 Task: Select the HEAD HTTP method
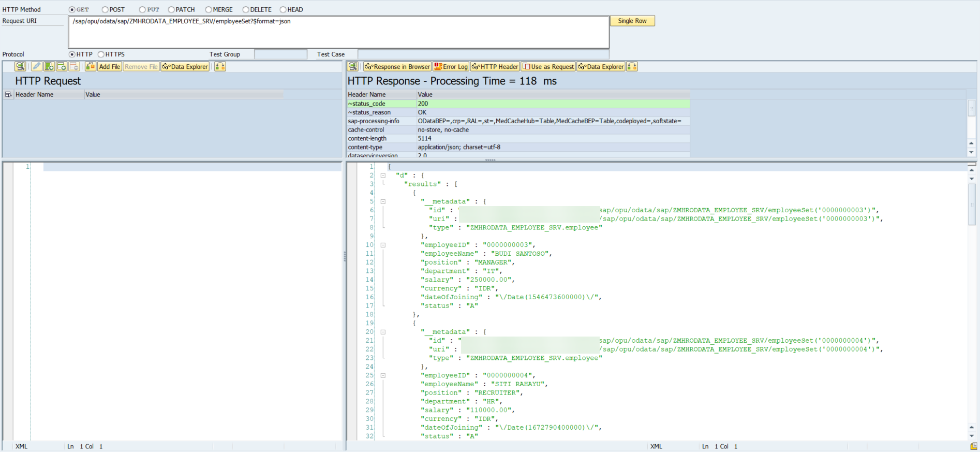point(283,10)
